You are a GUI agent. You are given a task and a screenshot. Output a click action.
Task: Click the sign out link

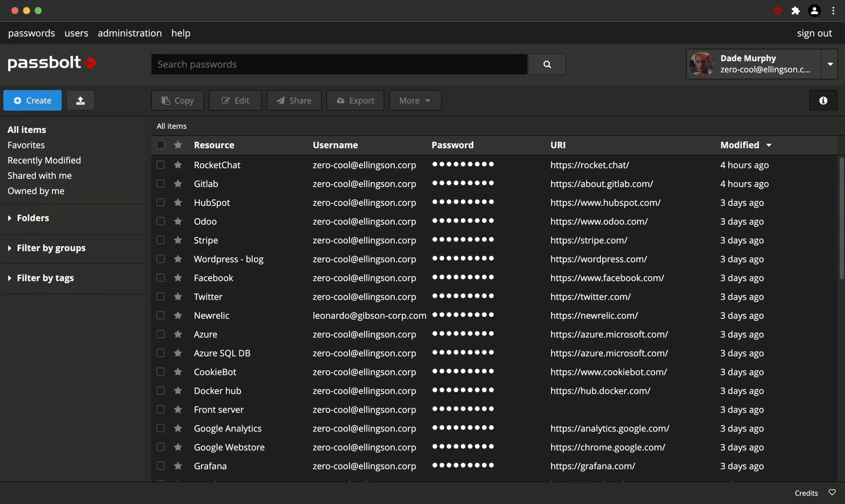[814, 33]
